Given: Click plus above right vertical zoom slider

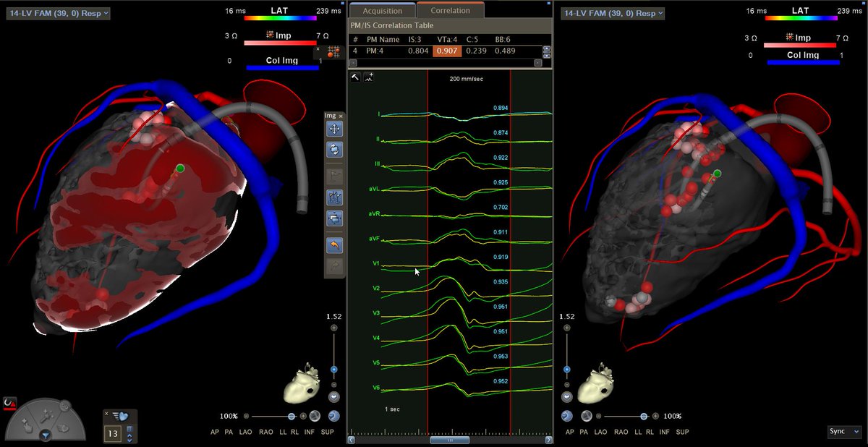Looking at the screenshot, I should pyautogui.click(x=567, y=328).
